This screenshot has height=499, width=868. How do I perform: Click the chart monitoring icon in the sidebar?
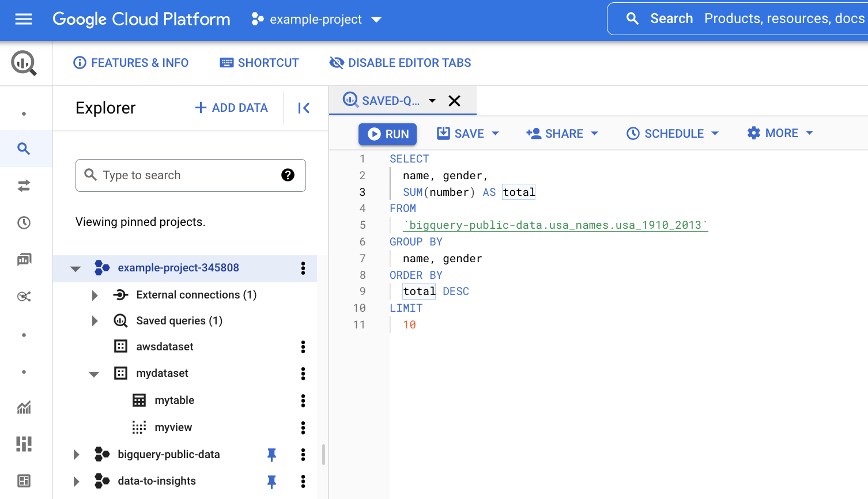pos(24,407)
